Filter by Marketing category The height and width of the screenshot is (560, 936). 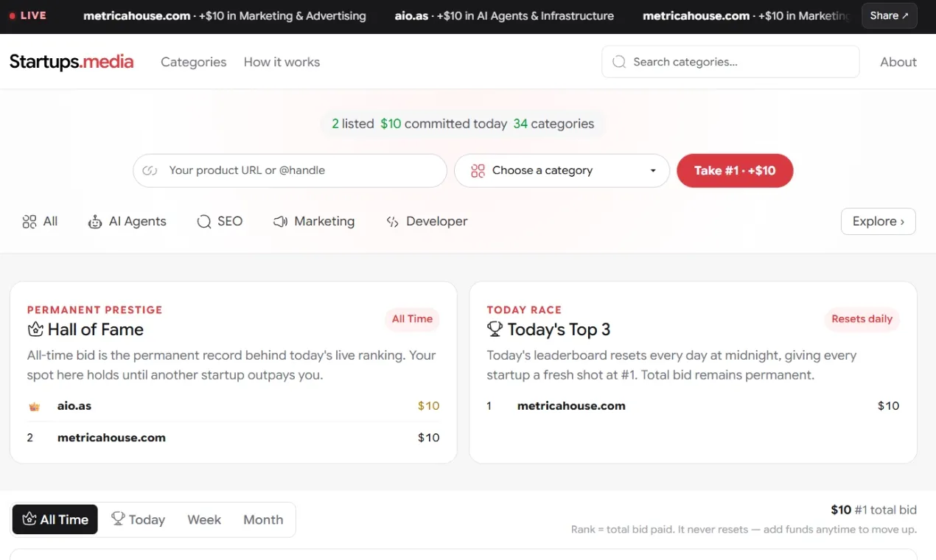pos(313,221)
